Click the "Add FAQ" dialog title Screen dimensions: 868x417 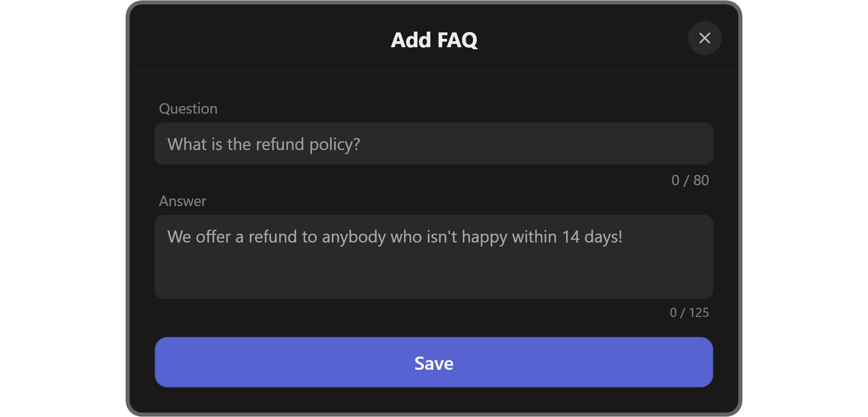(434, 40)
